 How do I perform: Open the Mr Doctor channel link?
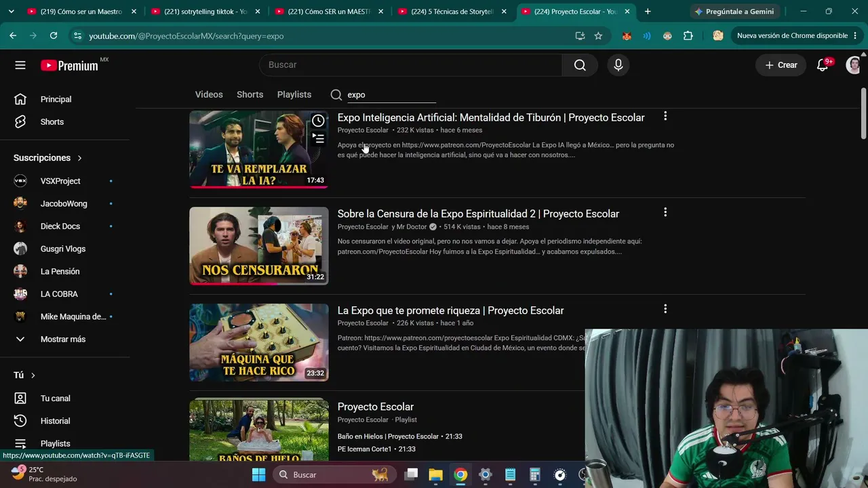[x=410, y=227]
